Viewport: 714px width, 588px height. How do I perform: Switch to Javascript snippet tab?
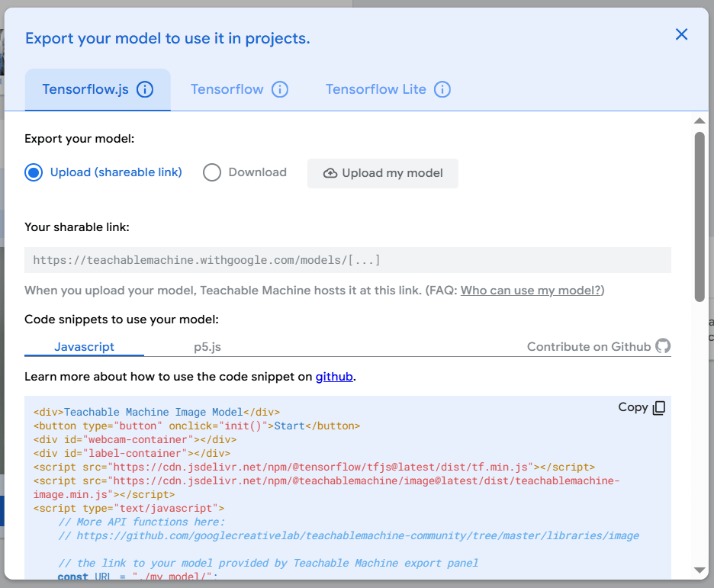coord(84,346)
